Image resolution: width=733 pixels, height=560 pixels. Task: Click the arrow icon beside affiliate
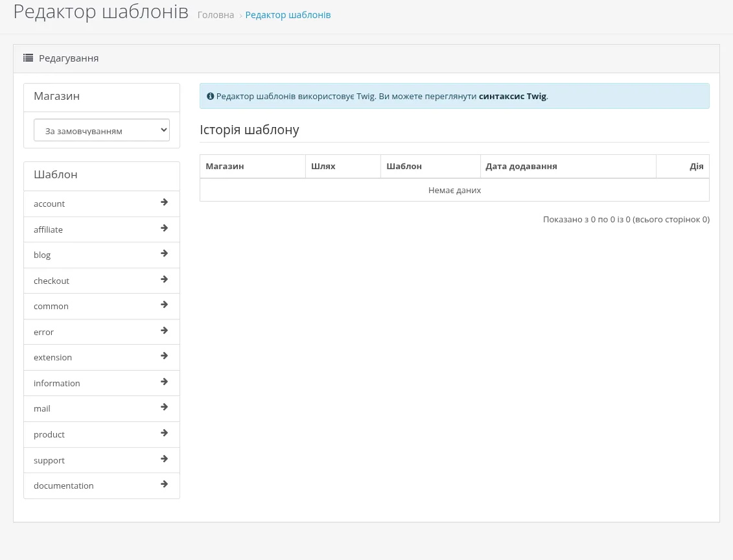click(164, 228)
